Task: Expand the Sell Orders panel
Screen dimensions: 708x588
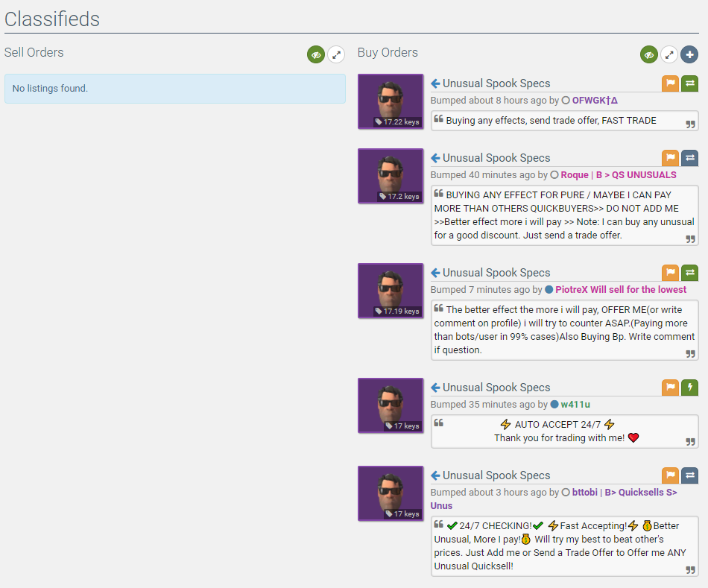Action: pyautogui.click(x=336, y=54)
